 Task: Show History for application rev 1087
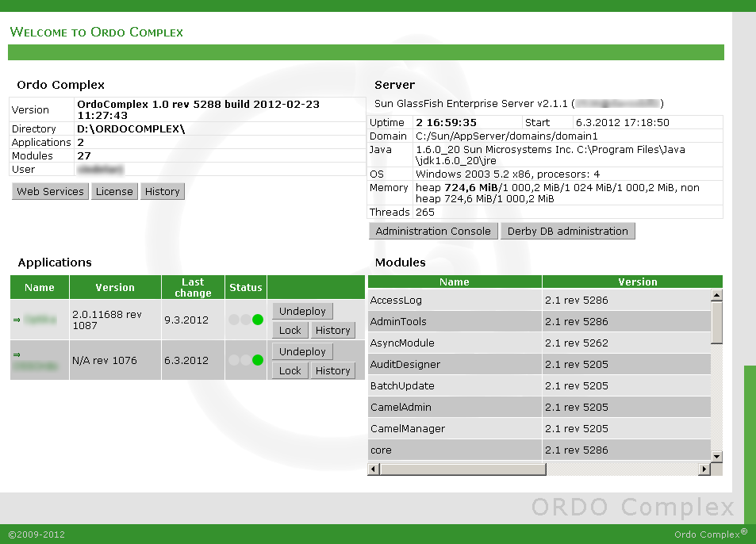click(332, 330)
